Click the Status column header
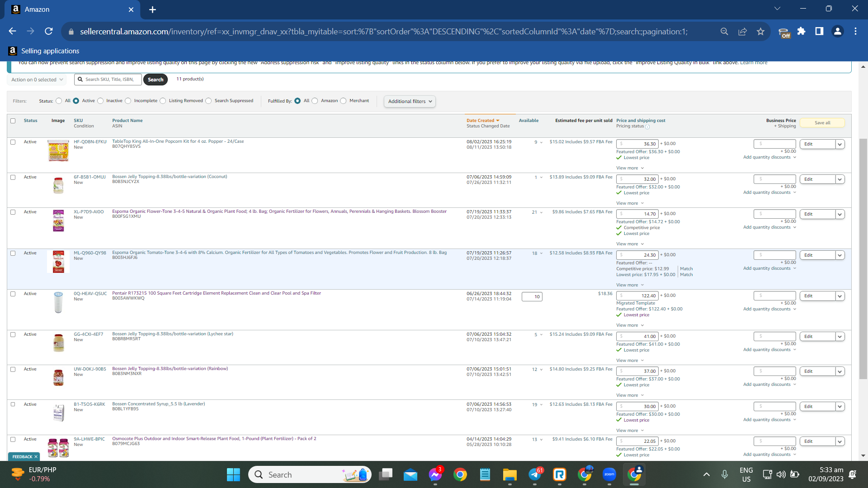 point(30,121)
